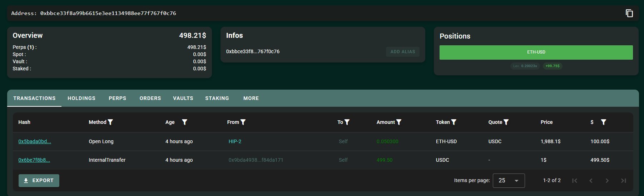Viewport: 644px width, 196px height.
Task: Filter the Quote column
Action: click(x=506, y=122)
